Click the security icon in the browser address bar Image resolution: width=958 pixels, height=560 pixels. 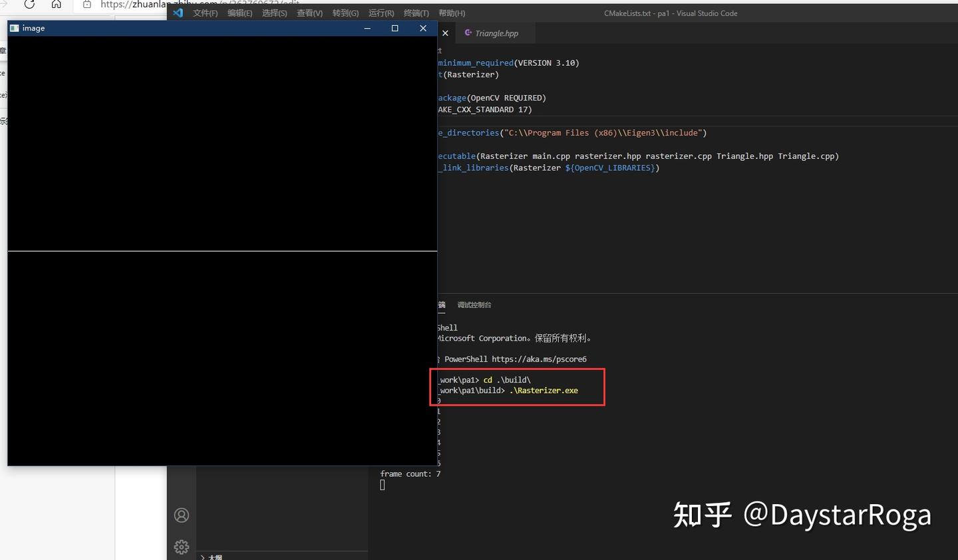click(x=86, y=5)
